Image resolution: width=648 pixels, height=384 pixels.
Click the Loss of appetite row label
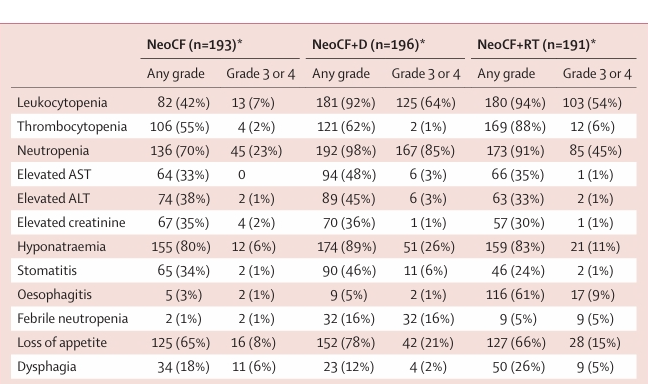coord(62,342)
